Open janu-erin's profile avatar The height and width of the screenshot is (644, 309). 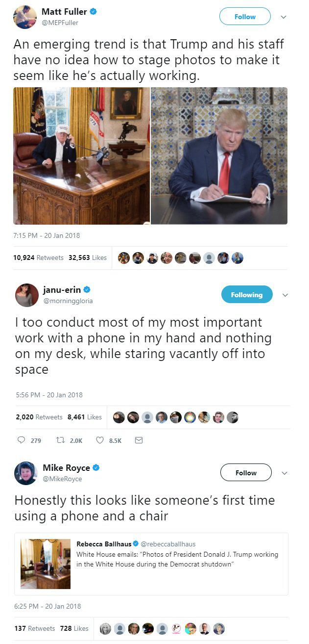(x=26, y=295)
